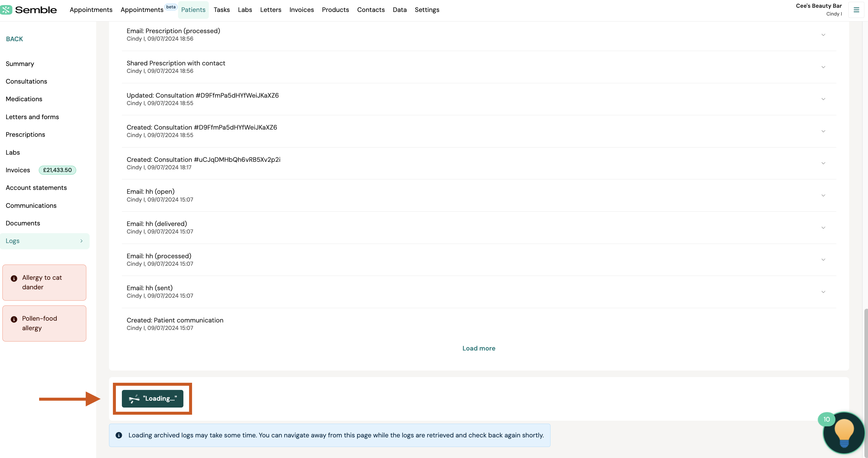This screenshot has height=458, width=868.
Task: Click the Pollen-food allergy alert card
Action: pos(44,323)
